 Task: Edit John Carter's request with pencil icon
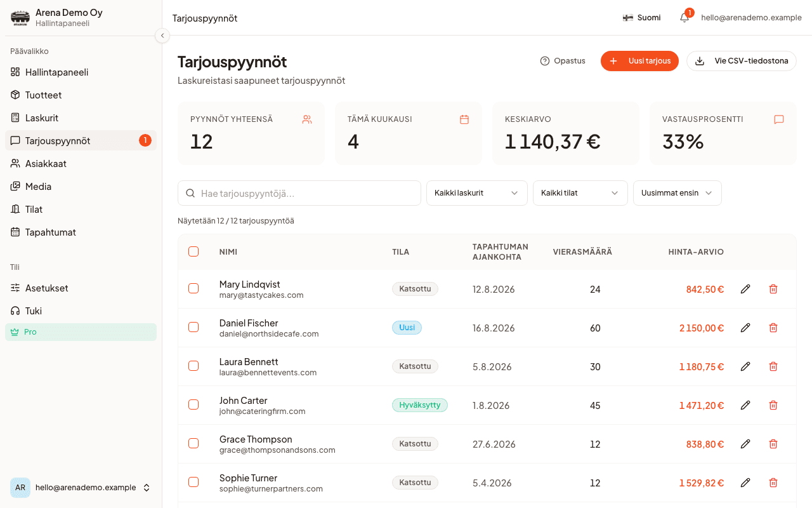tap(745, 405)
